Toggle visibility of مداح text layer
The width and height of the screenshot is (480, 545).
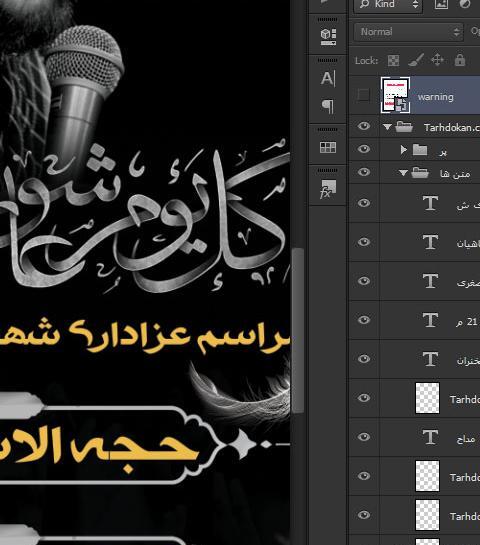tap(364, 437)
